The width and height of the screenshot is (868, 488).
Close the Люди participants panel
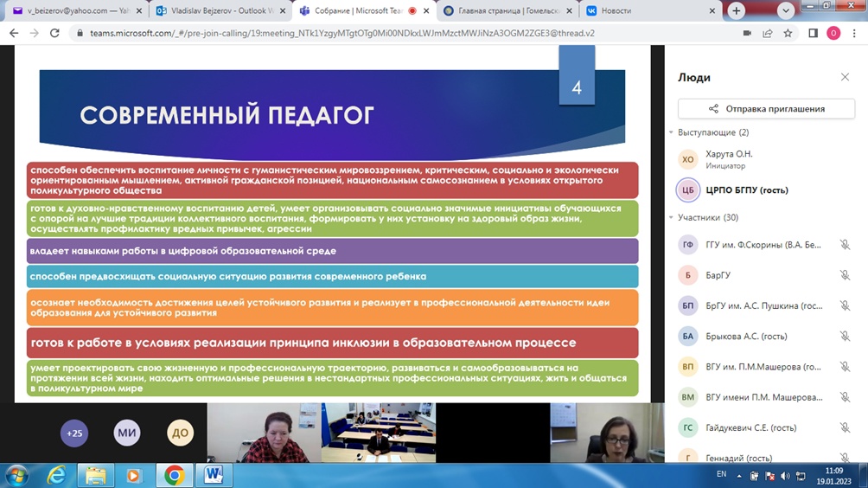point(845,77)
